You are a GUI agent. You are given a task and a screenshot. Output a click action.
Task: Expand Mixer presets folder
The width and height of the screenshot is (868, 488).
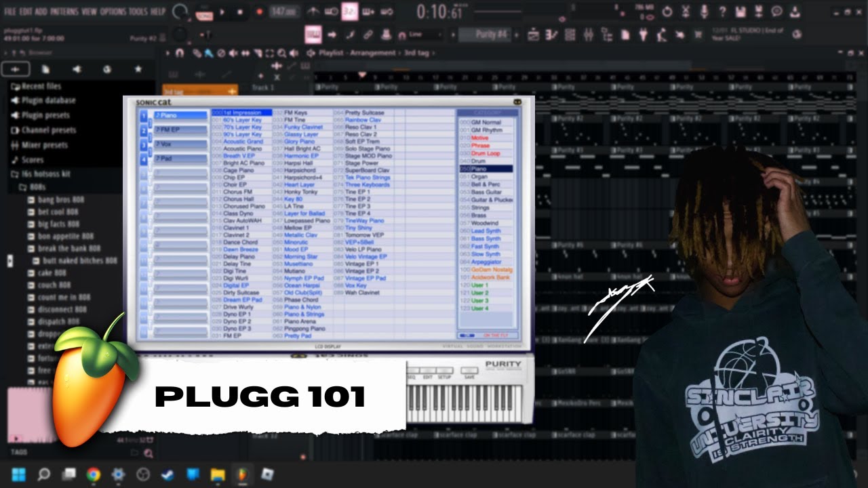(39, 145)
